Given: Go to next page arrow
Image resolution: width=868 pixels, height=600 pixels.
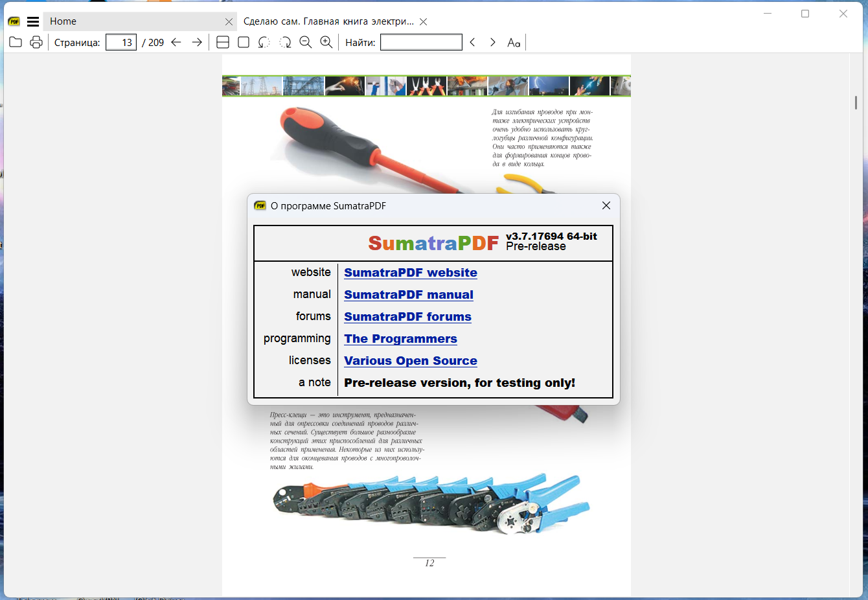Looking at the screenshot, I should (x=197, y=42).
